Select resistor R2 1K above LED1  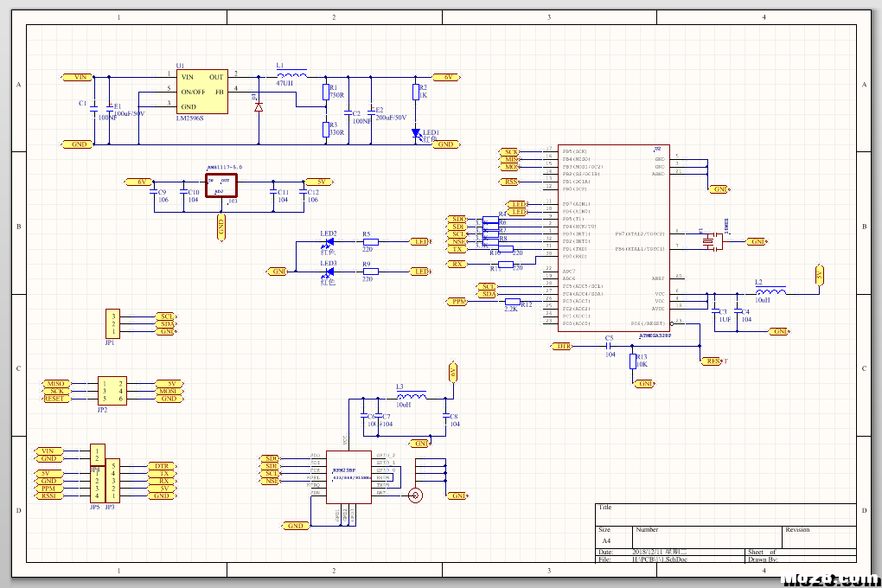[416, 93]
